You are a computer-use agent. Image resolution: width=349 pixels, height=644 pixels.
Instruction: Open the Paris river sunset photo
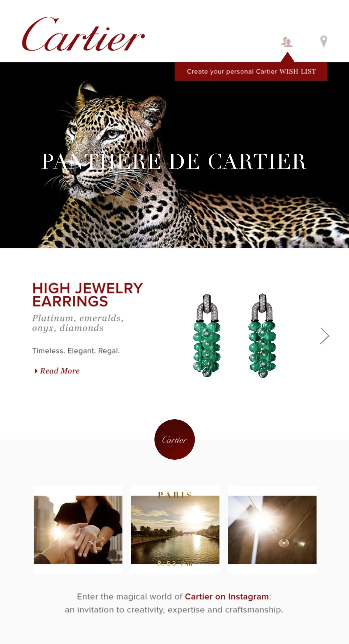(x=175, y=530)
